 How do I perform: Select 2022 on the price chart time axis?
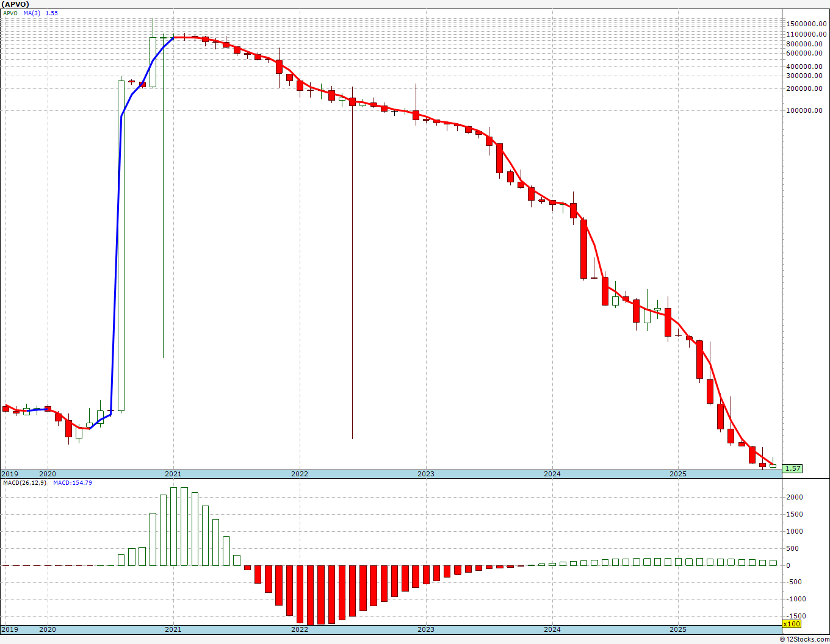[300, 473]
